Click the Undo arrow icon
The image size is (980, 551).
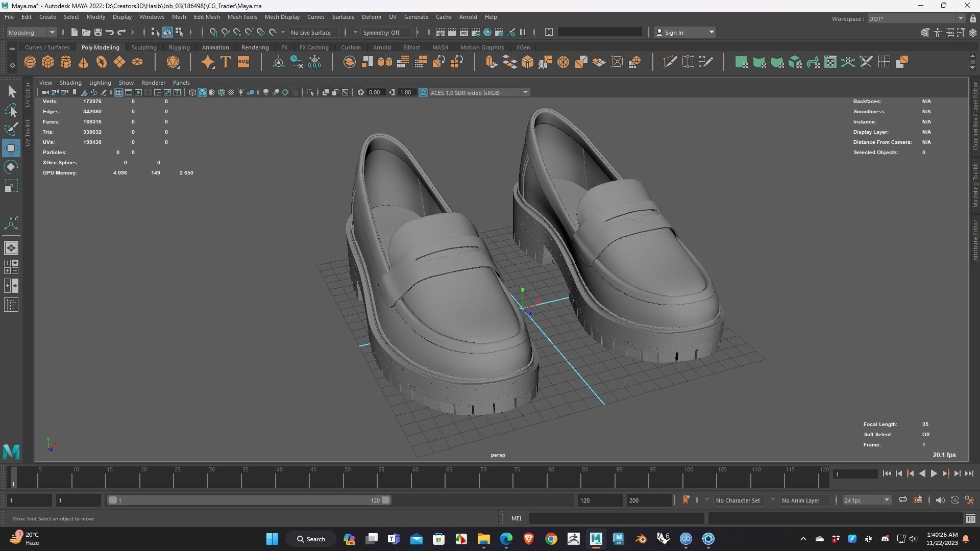pos(110,32)
